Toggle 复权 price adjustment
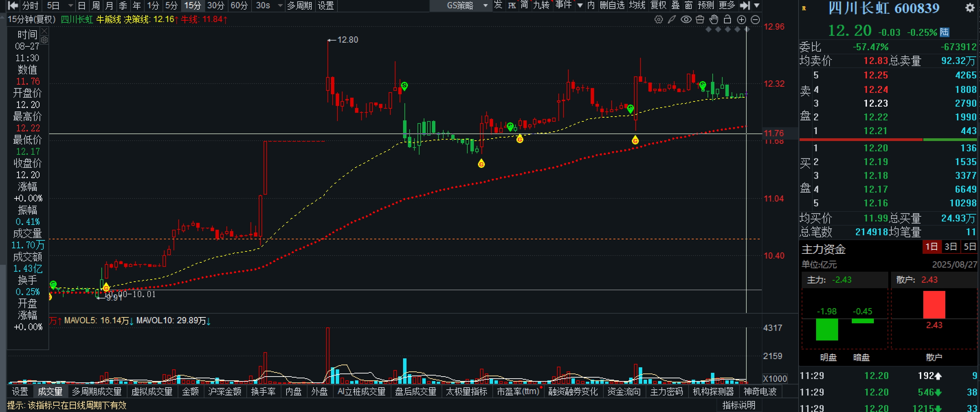 click(658, 6)
